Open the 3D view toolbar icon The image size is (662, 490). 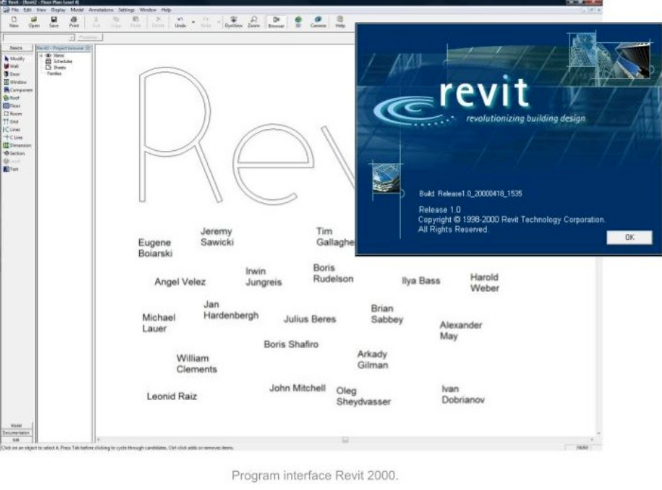(298, 22)
